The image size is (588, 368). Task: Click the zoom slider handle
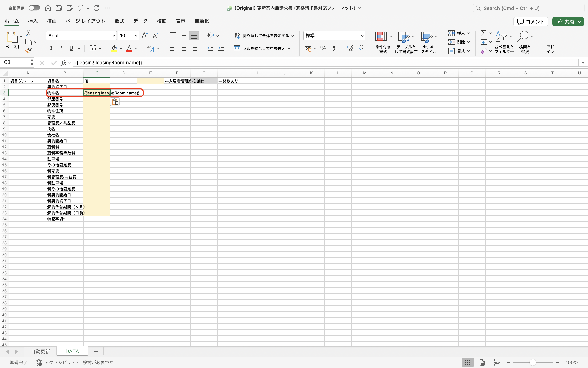533,362
